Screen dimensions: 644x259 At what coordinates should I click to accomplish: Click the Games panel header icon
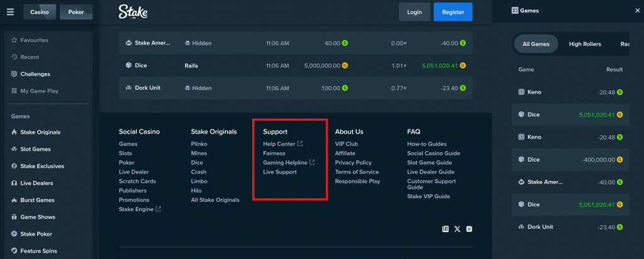coord(515,11)
